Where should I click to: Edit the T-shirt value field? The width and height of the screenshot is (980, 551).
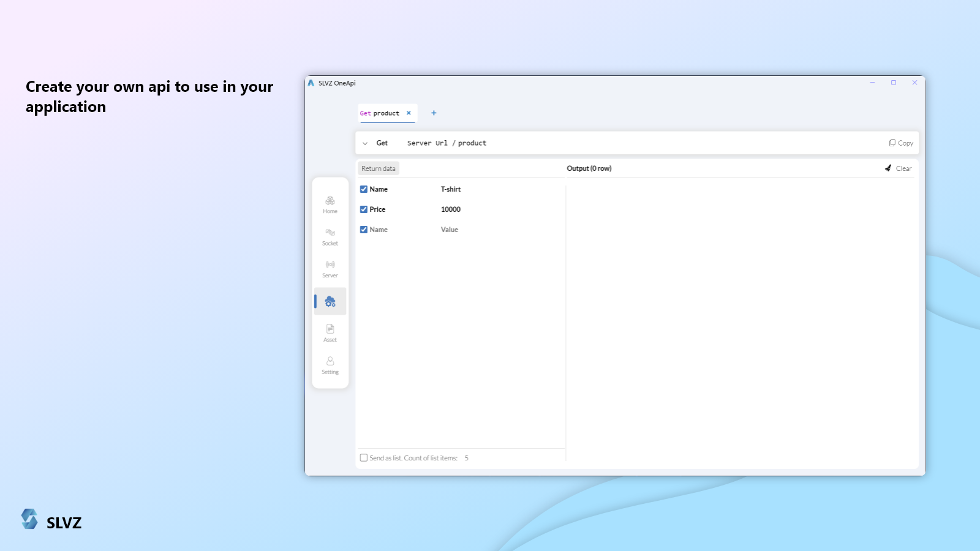coord(451,189)
